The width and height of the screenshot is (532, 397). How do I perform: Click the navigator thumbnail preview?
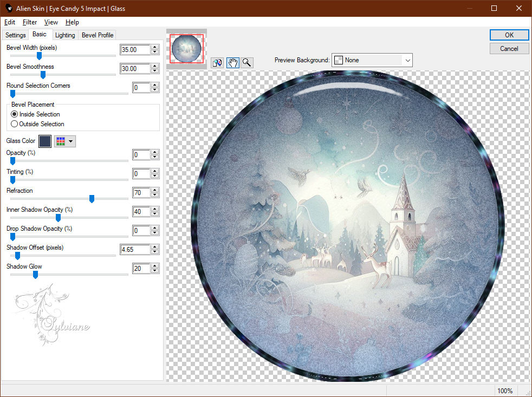186,49
